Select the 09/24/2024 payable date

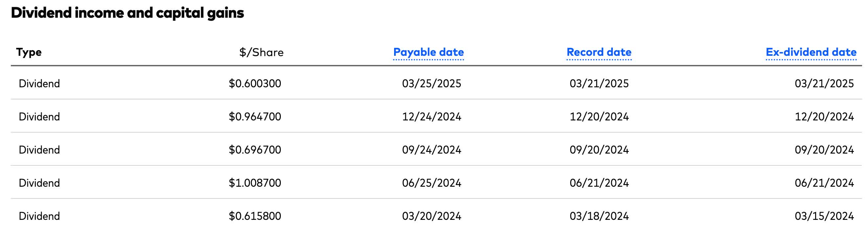coord(431,150)
